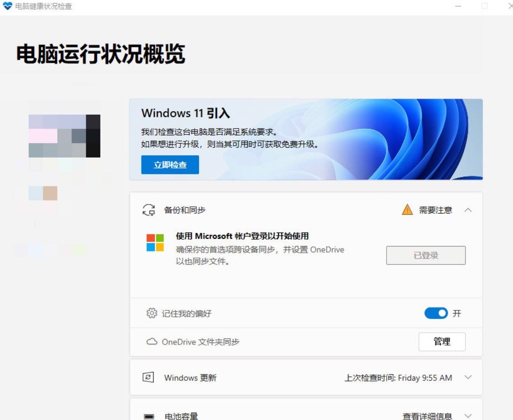Open OneDrive 管理 settings
513x420 pixels.
pos(442,342)
